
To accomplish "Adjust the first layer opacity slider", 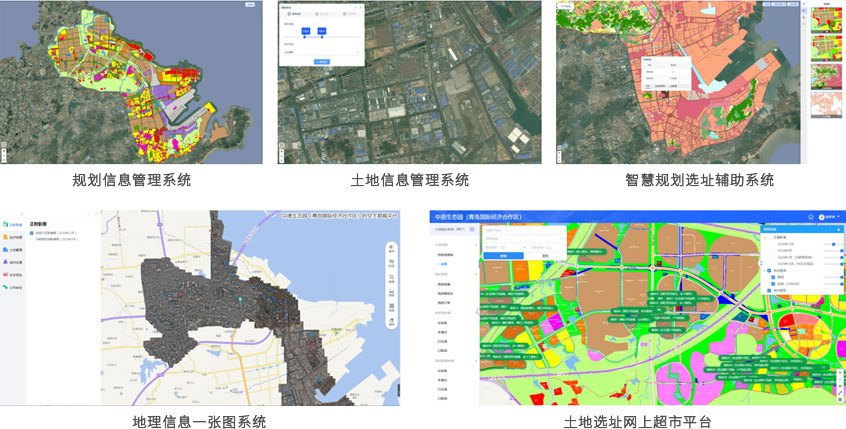I will pos(831,244).
